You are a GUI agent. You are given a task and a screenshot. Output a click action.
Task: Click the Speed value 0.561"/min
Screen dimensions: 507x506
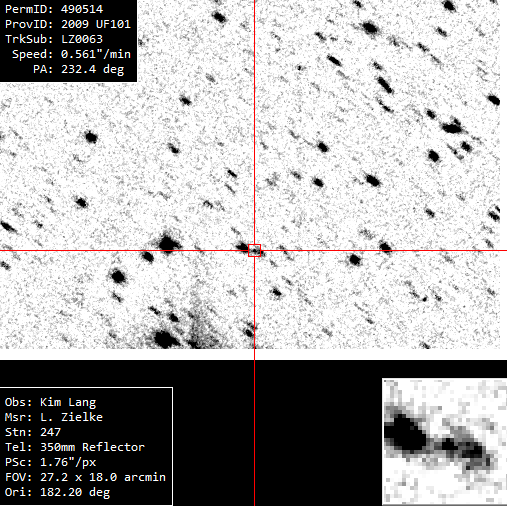coord(96,54)
